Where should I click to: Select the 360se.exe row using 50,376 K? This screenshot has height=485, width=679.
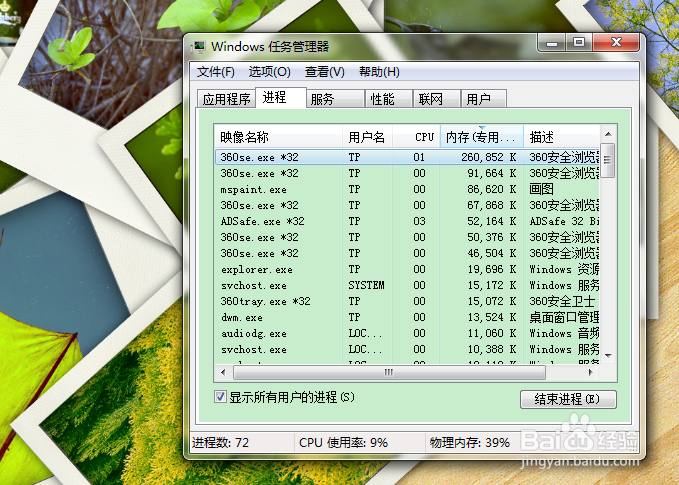pyautogui.click(x=407, y=237)
